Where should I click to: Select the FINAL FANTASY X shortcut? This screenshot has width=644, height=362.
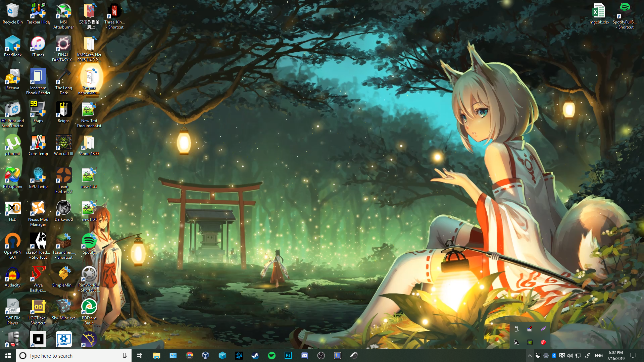pos(63,49)
